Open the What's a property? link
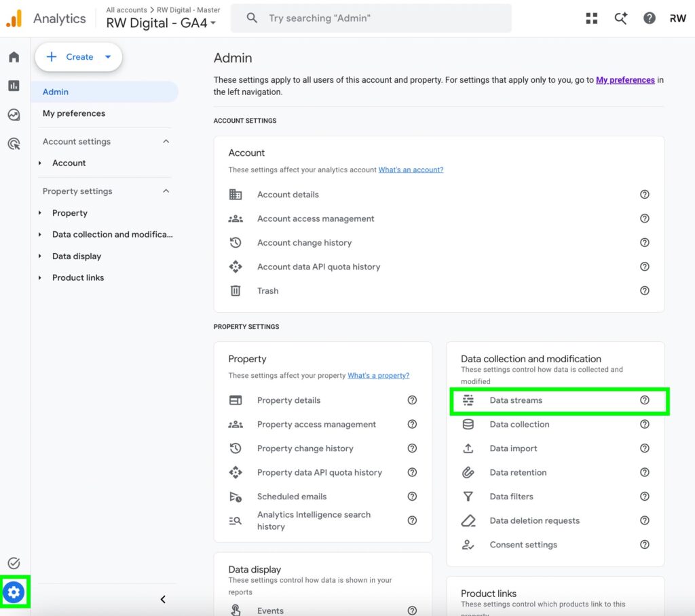 tap(379, 375)
